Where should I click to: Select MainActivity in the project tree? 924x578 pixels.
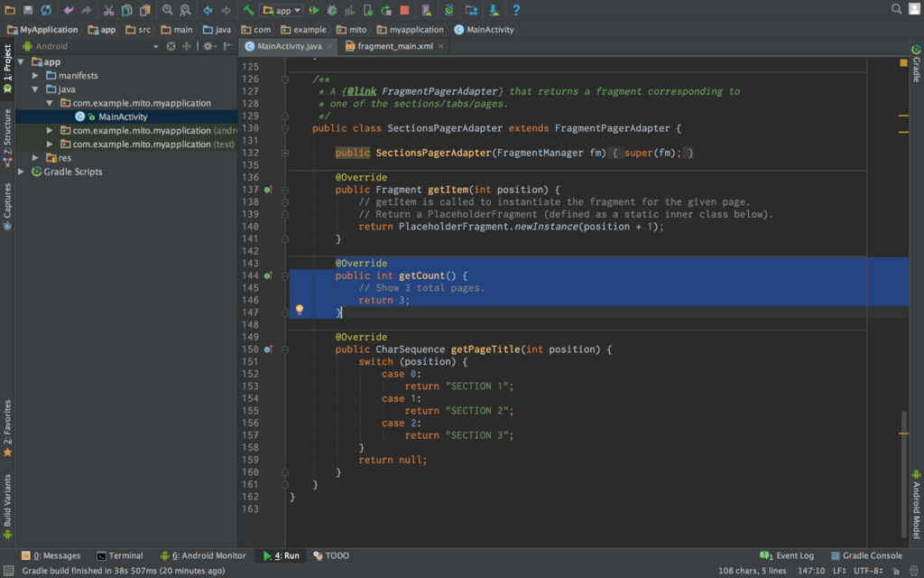tap(123, 117)
